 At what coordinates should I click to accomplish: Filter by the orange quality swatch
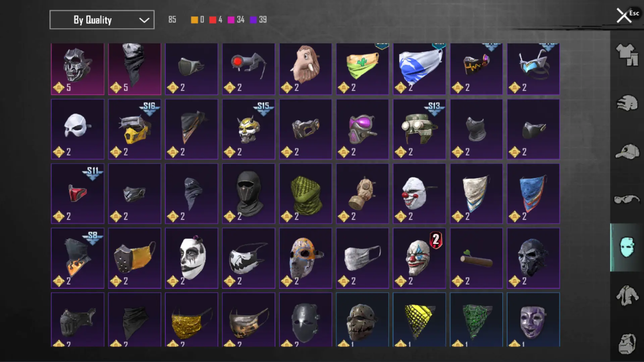pos(195,20)
